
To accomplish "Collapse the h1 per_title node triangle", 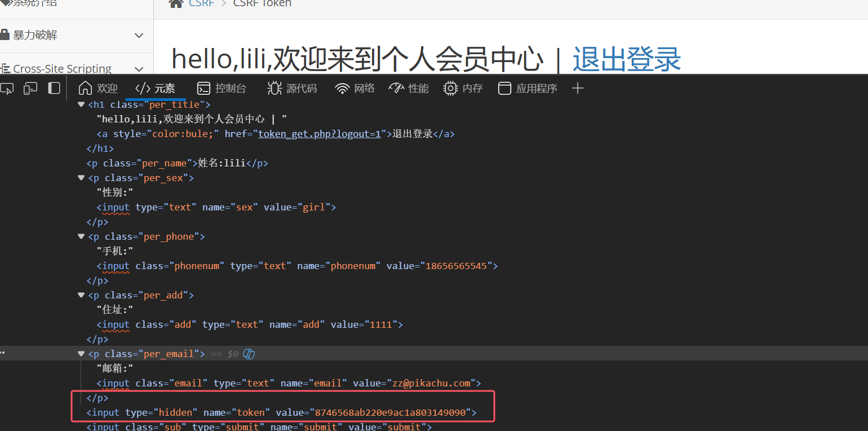I will pos(81,104).
